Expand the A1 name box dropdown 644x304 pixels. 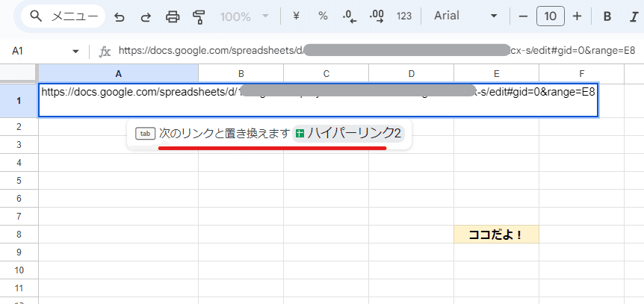75,52
